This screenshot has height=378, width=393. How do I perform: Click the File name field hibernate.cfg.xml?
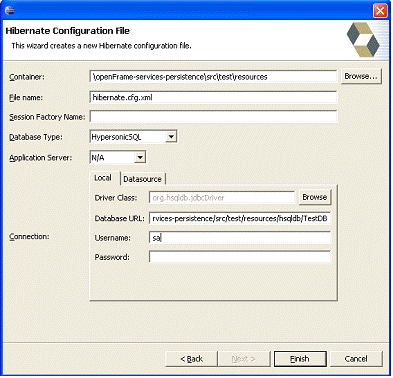coord(213,97)
